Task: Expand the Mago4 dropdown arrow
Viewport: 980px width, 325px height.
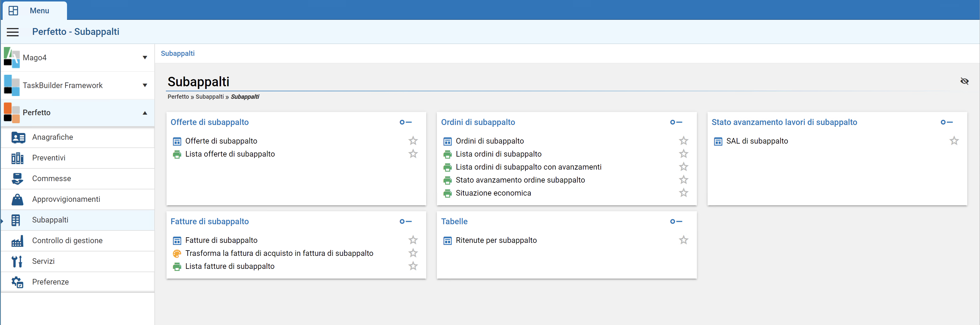Action: tap(145, 58)
